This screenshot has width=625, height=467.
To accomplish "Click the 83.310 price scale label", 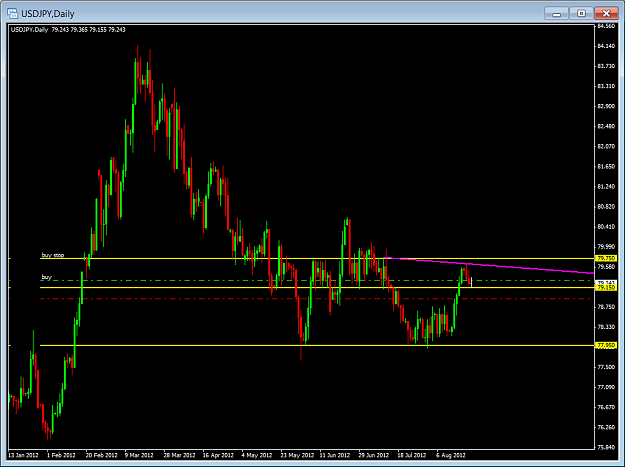I will (606, 86).
